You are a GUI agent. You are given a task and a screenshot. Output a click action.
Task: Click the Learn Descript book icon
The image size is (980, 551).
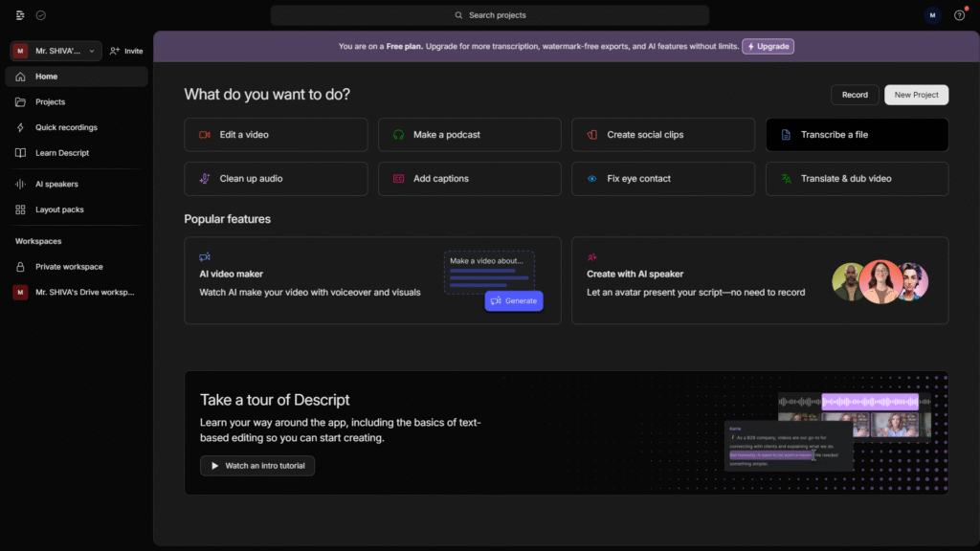[21, 153]
